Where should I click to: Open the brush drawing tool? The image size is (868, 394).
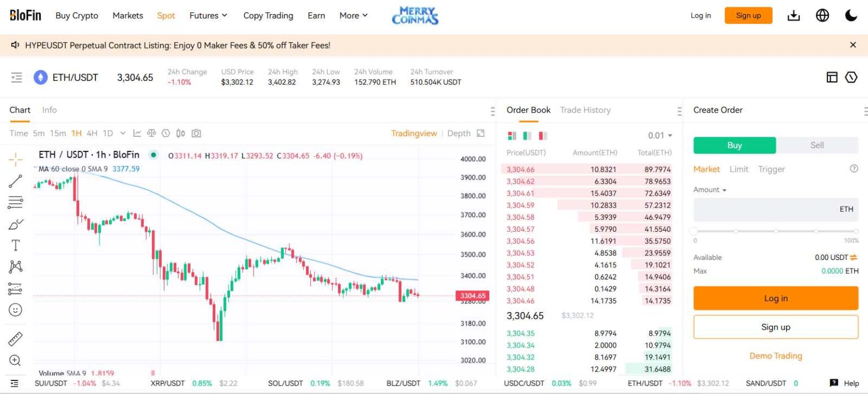16,223
